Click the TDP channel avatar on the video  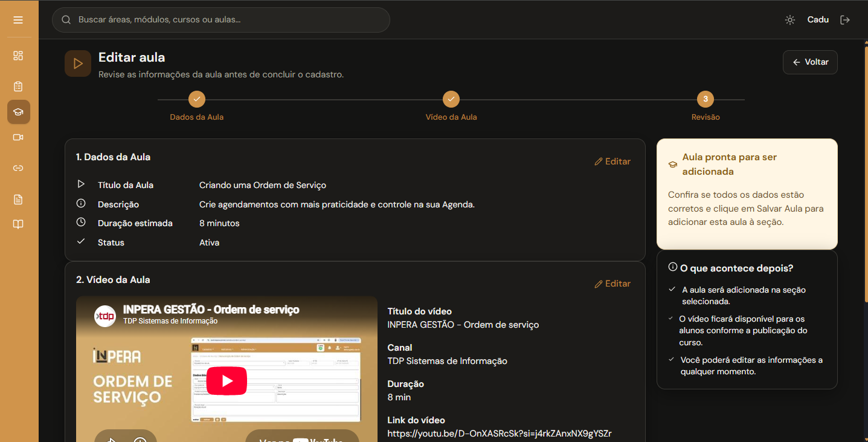[x=105, y=316]
